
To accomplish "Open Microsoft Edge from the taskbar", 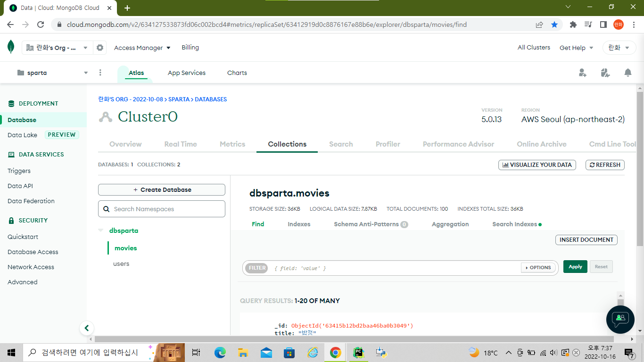I will 220,352.
